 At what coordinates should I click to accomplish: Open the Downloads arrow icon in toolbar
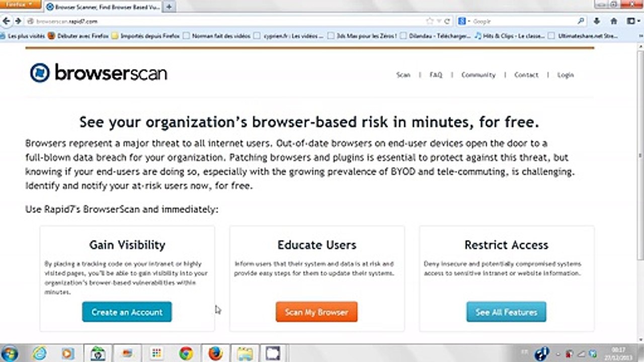(x=597, y=21)
